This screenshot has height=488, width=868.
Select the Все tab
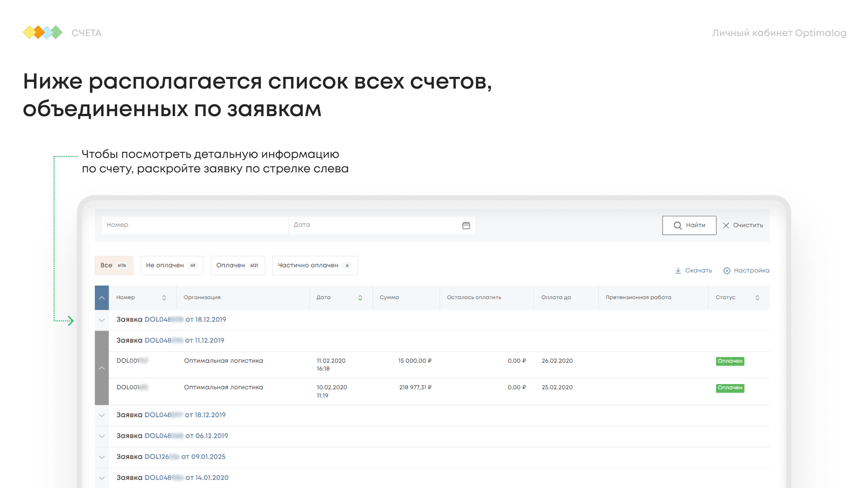(114, 266)
